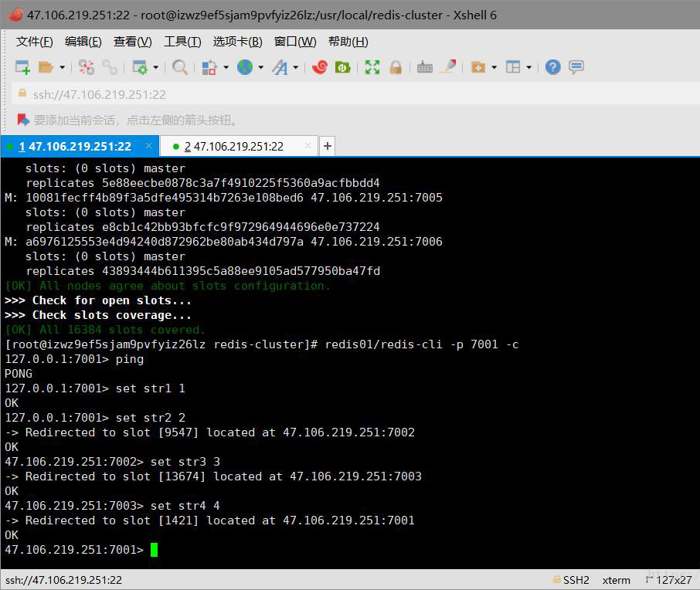Click the highlight pen icon
This screenshot has width=700, height=590.
point(449,66)
